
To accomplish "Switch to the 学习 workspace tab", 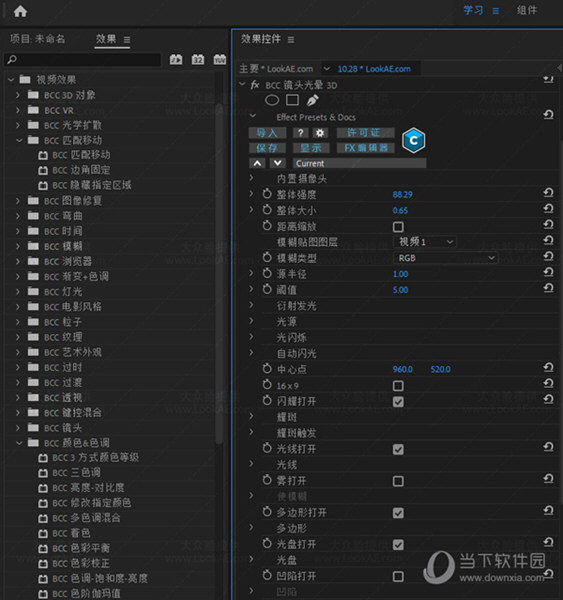I will point(473,10).
